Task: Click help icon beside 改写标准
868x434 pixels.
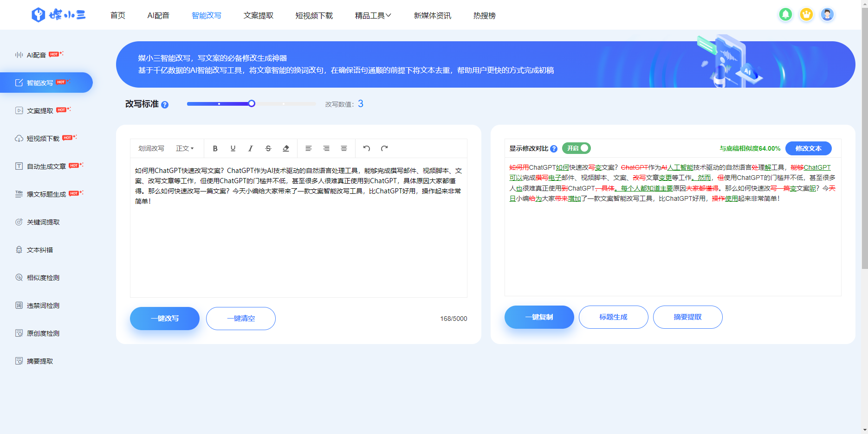Action: 165,105
